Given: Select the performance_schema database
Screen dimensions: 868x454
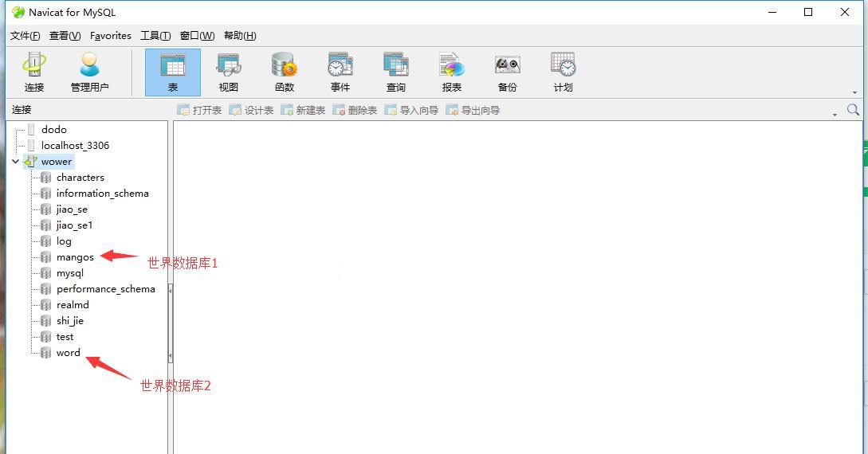Looking at the screenshot, I should tap(106, 289).
